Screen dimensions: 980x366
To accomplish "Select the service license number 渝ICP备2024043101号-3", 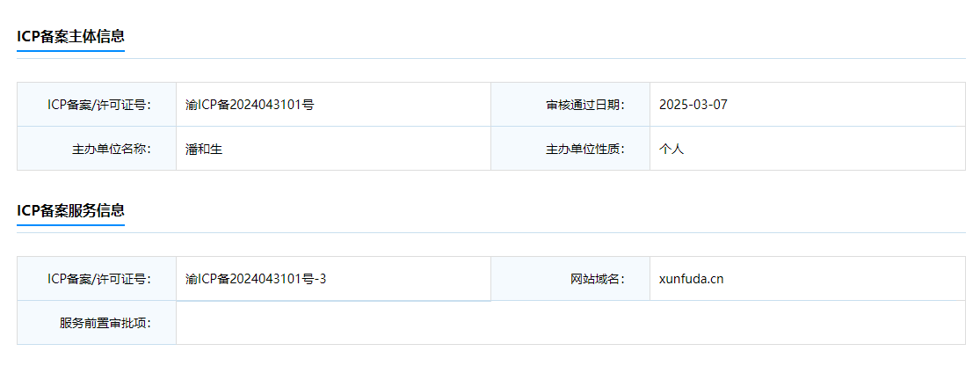I will [x=256, y=278].
